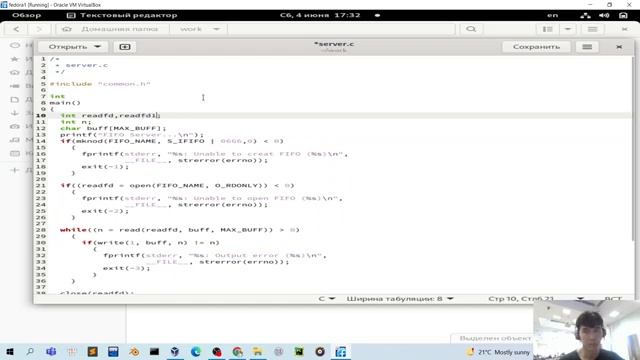Click the search icon in Files window
The width and height of the screenshot is (640, 360).
[x=471, y=29]
